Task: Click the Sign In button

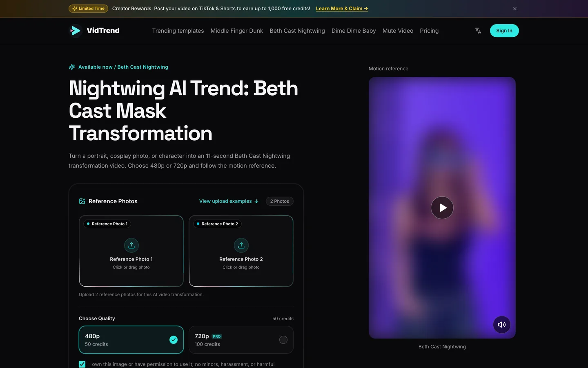Action: pos(504,31)
